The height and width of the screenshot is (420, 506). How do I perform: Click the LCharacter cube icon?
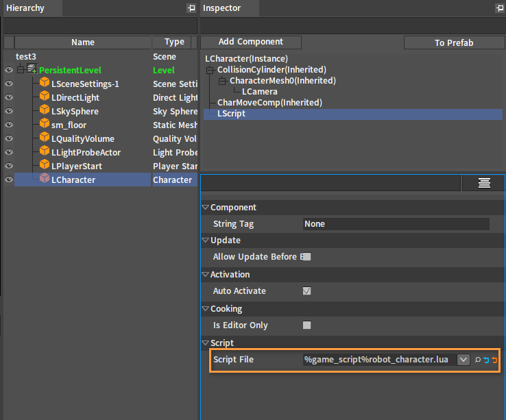tap(45, 178)
